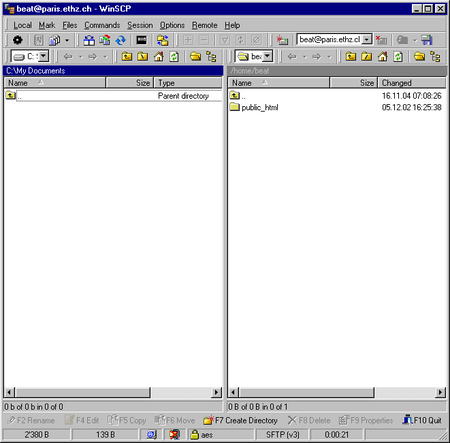Select local 'Parent directory' row

click(114, 96)
